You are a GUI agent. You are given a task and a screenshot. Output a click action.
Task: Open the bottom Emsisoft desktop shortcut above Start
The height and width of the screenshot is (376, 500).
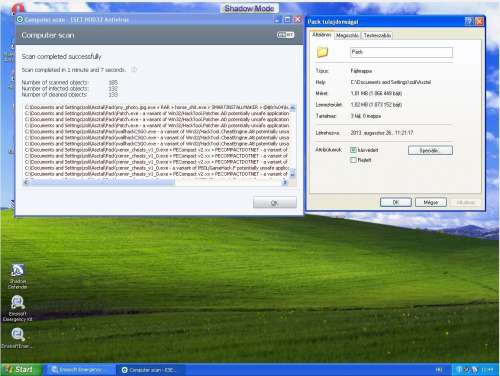point(17,338)
